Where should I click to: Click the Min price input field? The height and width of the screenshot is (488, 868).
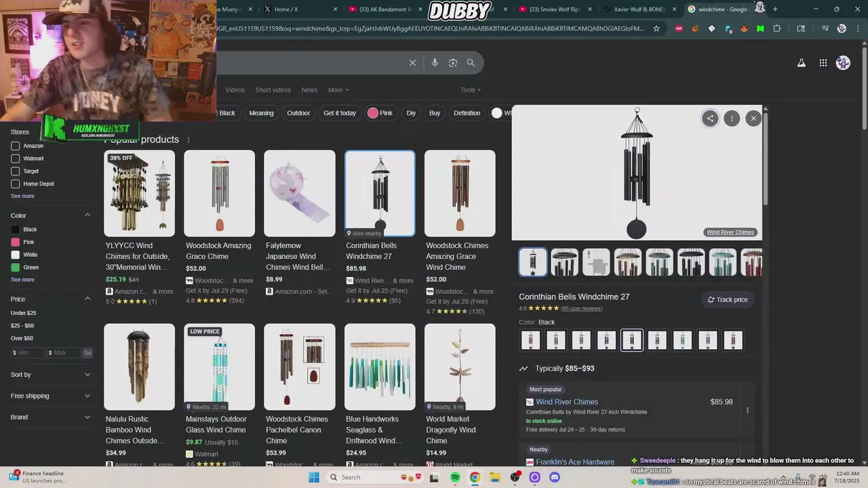pos(28,353)
